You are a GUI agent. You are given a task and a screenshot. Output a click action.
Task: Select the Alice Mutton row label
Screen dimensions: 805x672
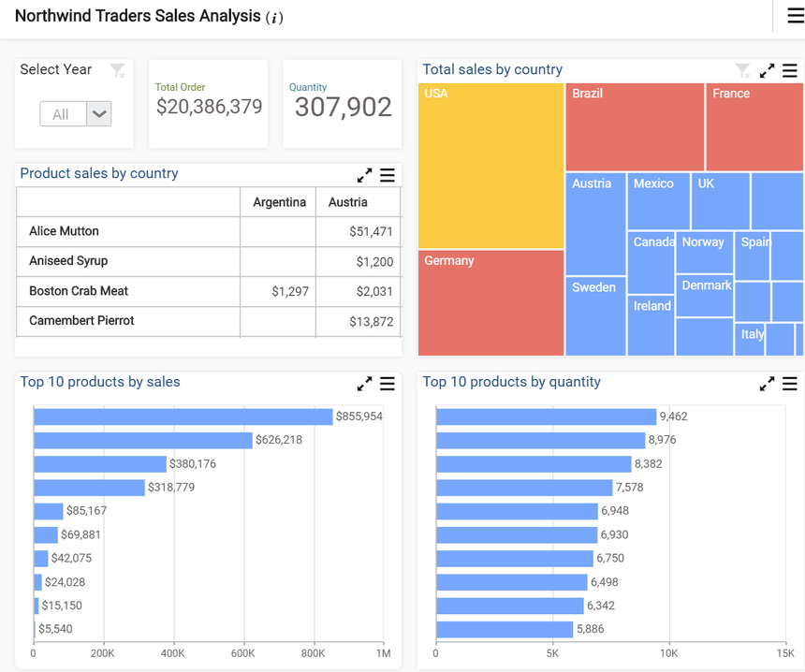(64, 231)
